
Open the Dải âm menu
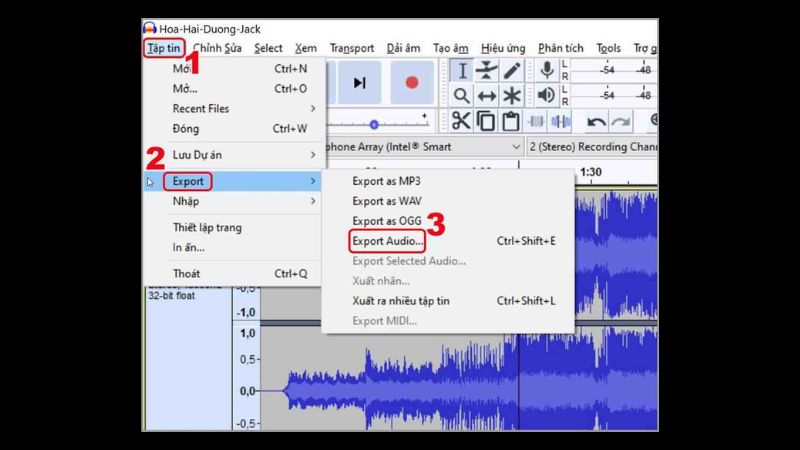[x=403, y=48]
